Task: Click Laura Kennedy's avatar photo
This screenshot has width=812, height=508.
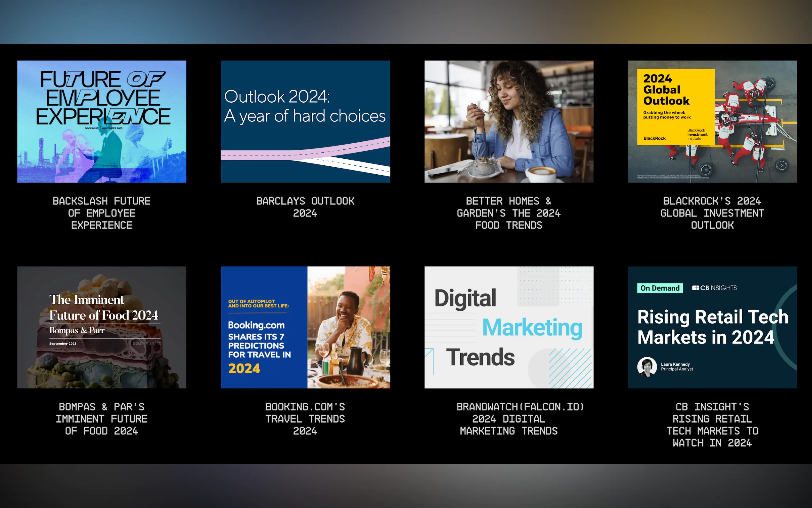Action: 647,367
